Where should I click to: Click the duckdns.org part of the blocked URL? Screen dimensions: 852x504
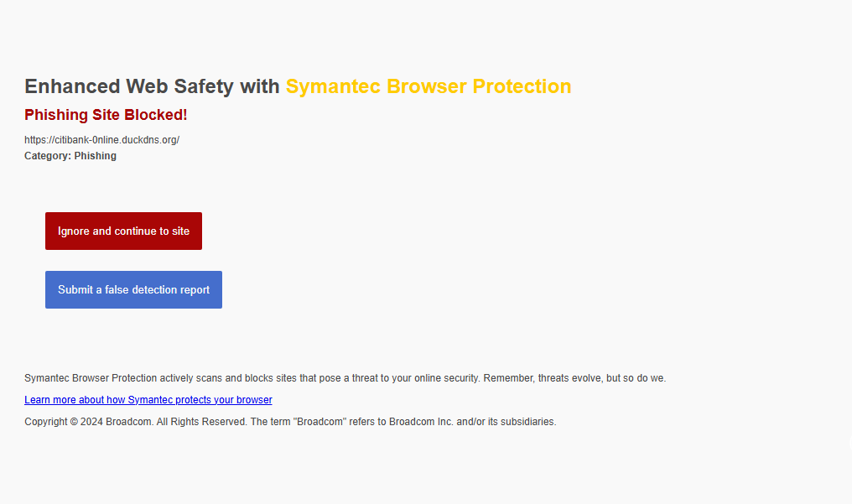click(148, 140)
